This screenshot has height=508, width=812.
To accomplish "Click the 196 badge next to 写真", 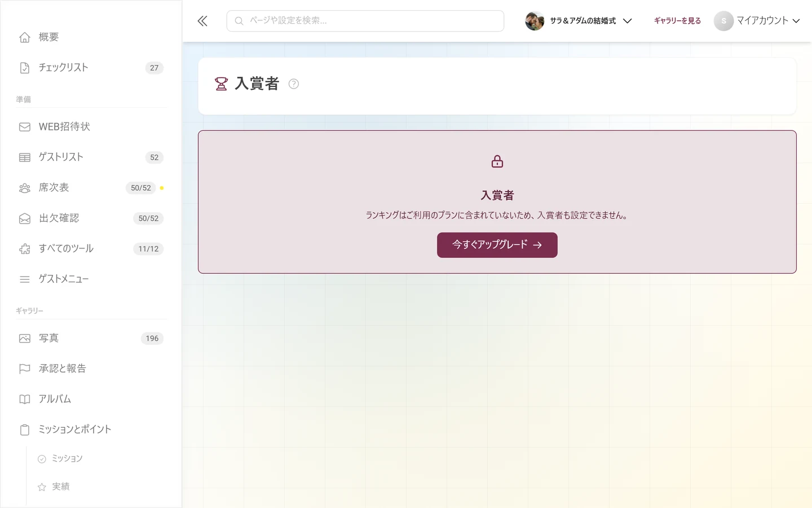I will pos(152,339).
